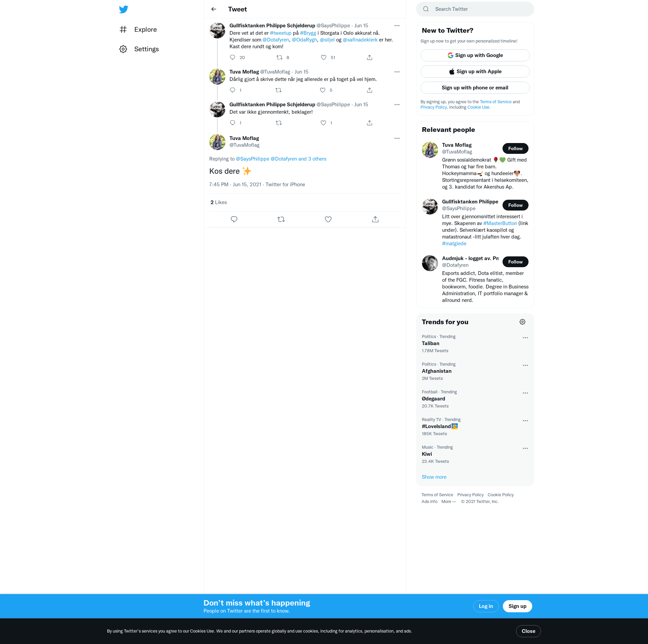
Task: Retweet the tweet with 8 retweets
Action: (279, 57)
